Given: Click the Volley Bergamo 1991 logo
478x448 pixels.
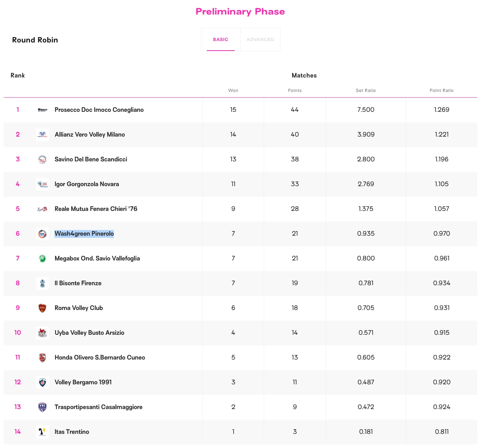Looking at the screenshot, I should pos(42,383).
